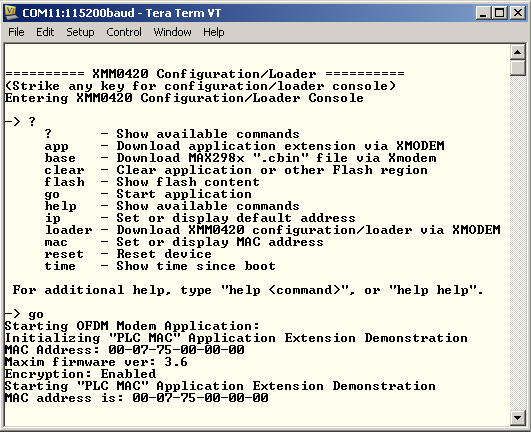Click the scrollbar up arrow

click(x=517, y=52)
